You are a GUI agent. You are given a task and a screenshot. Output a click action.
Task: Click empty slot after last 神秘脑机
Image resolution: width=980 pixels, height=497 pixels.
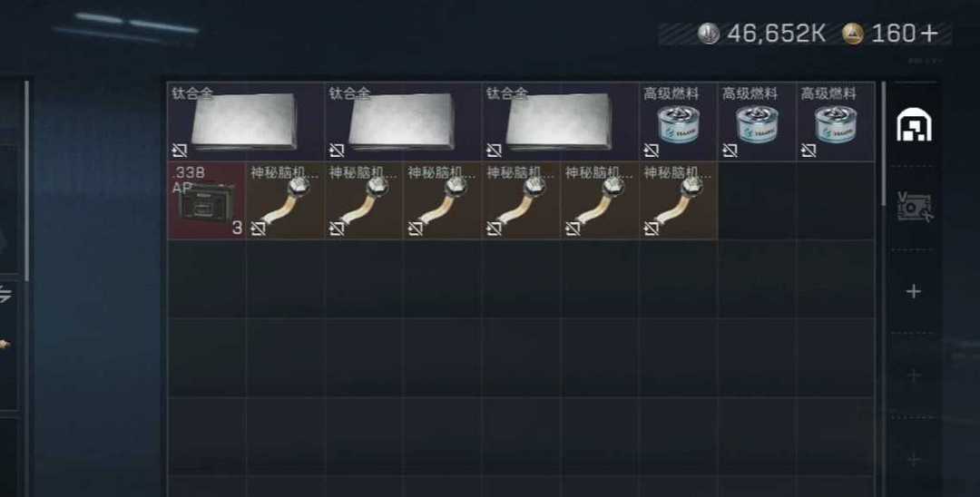tap(757, 200)
